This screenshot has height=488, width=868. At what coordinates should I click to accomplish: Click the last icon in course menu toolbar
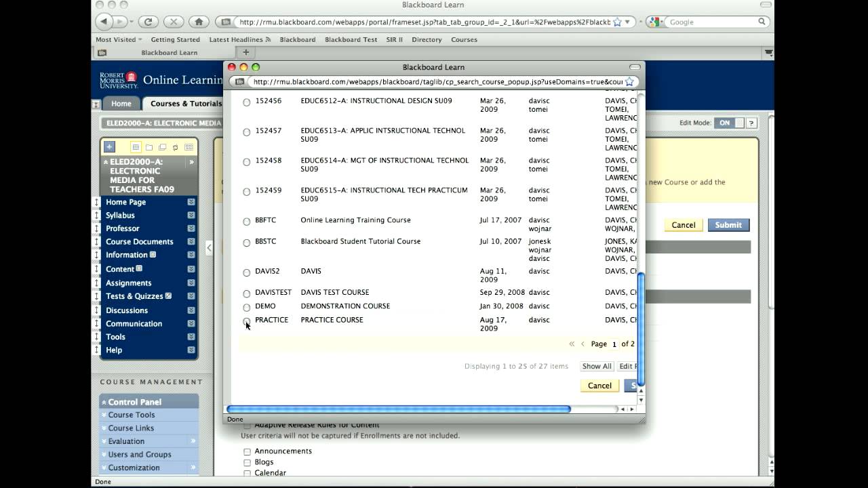pyautogui.click(x=189, y=147)
